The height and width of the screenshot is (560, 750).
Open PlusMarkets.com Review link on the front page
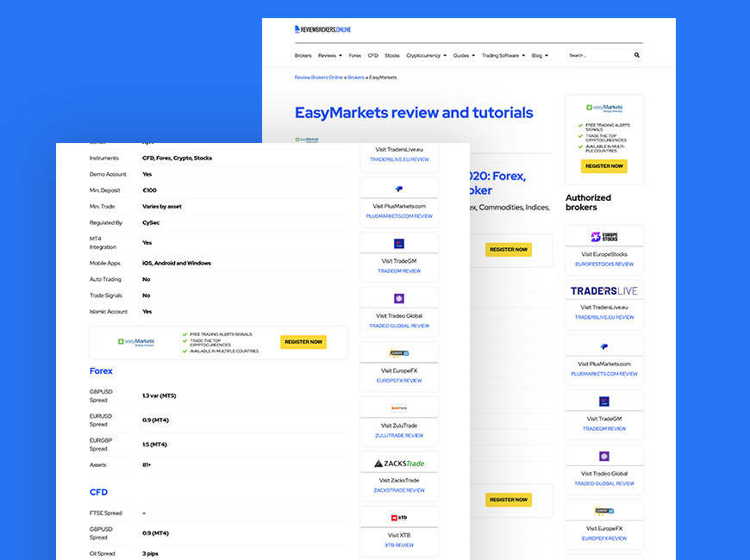click(x=399, y=216)
